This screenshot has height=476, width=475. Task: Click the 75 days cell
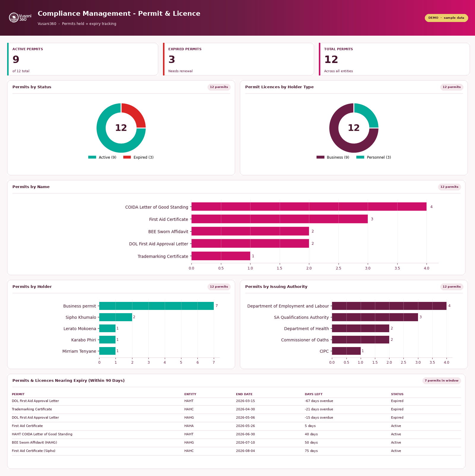pos(311,451)
